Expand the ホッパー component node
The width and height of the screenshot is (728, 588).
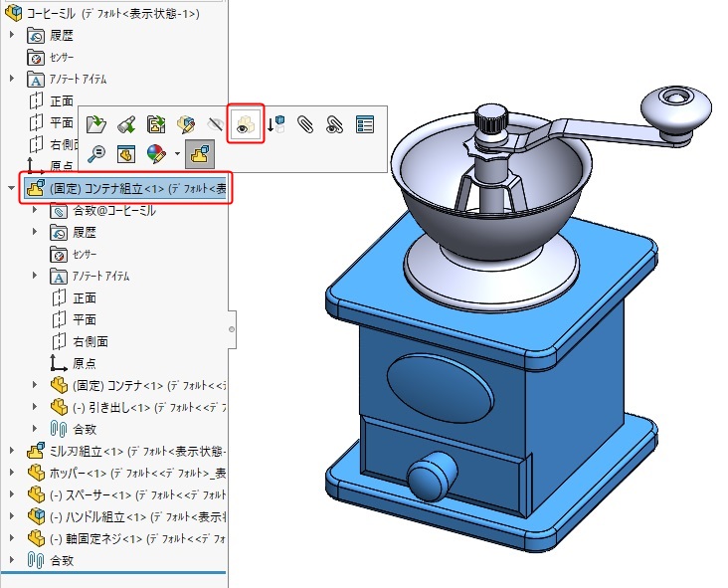13,473
